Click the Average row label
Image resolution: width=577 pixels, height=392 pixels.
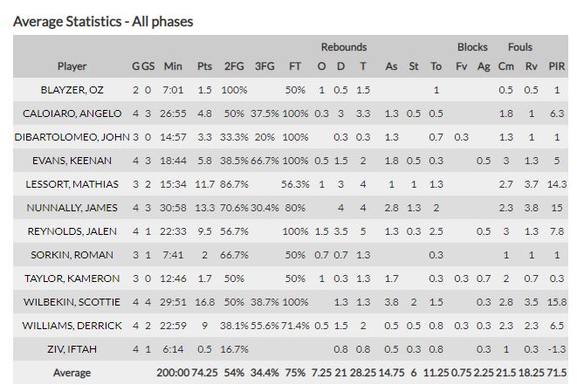click(72, 373)
